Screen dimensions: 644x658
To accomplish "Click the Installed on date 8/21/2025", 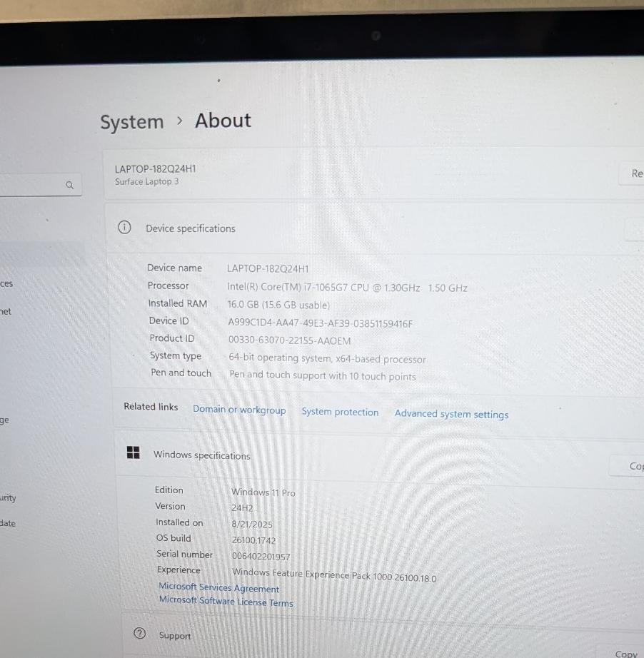I will [252, 524].
